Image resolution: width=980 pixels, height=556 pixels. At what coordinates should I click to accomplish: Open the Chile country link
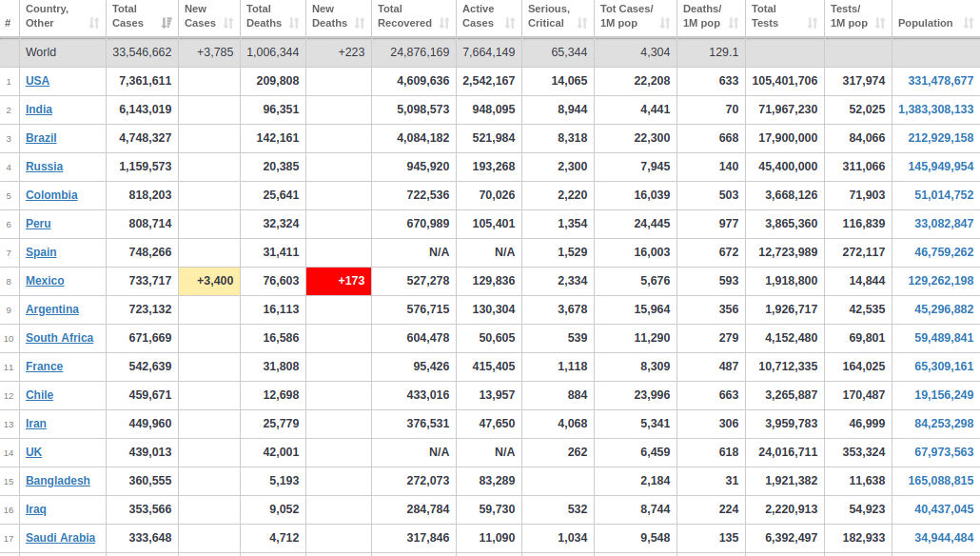tap(39, 395)
